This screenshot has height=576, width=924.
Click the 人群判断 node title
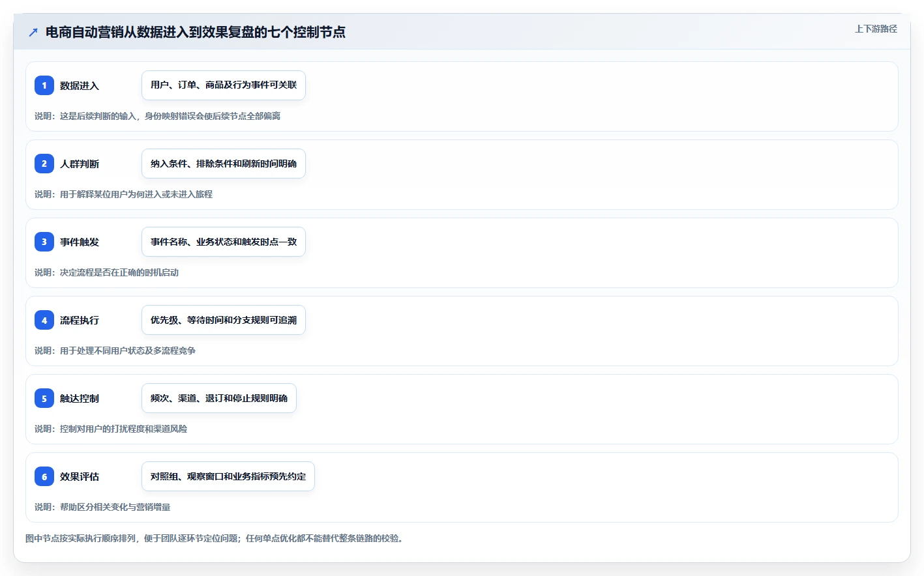coord(80,164)
